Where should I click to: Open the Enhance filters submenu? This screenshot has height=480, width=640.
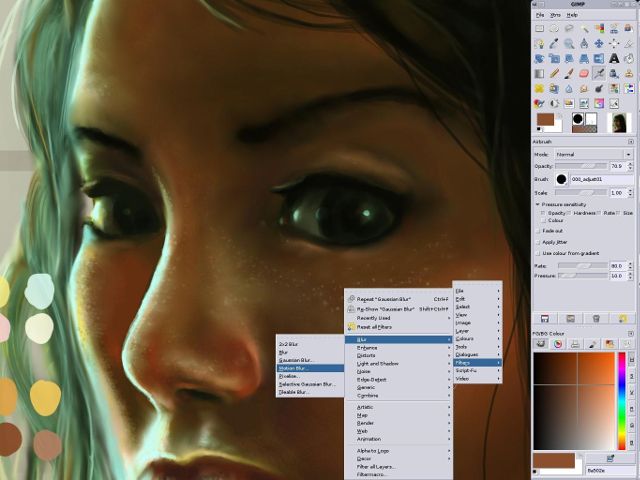point(399,348)
